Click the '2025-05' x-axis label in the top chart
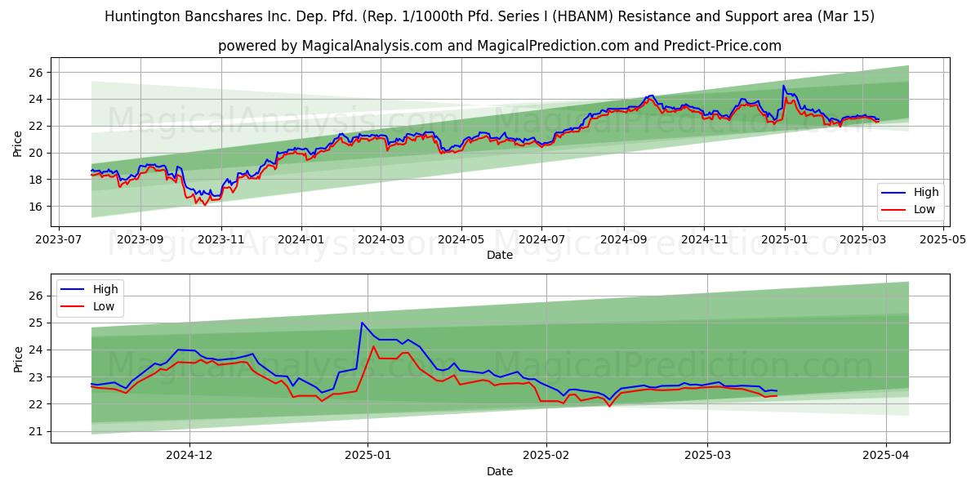The image size is (980, 490). (942, 240)
